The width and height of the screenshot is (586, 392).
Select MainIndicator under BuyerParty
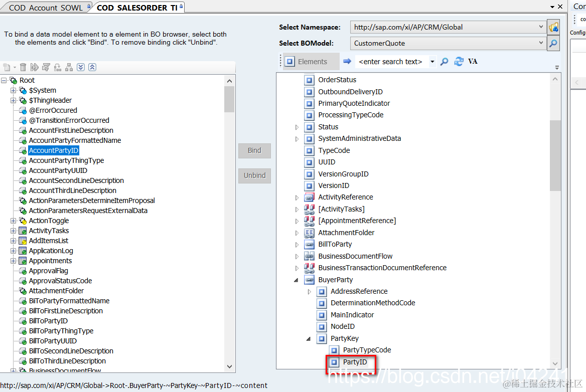[352, 315]
